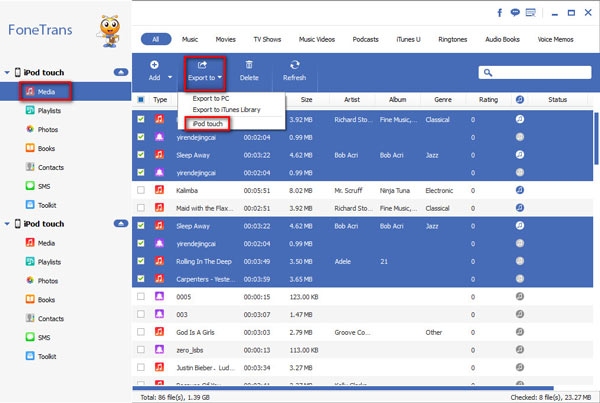Switch to the Ringtones tab
The width and height of the screenshot is (600, 403).
tap(453, 39)
